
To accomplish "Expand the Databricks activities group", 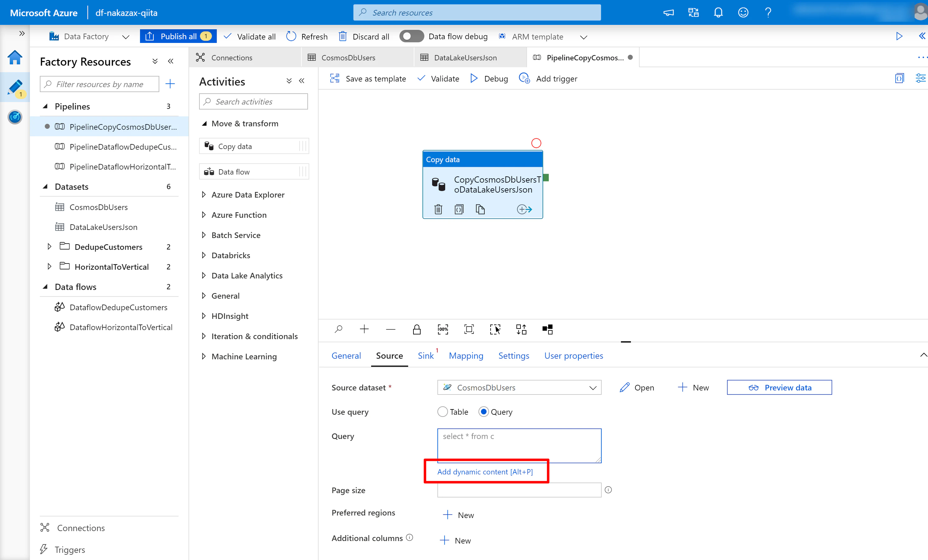I will pyautogui.click(x=204, y=255).
